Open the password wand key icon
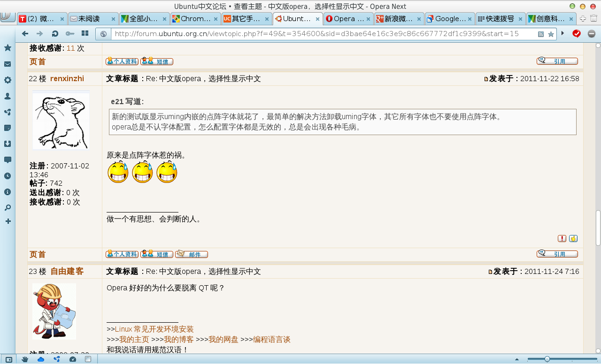Screen dimensions: 601x364 69,34
